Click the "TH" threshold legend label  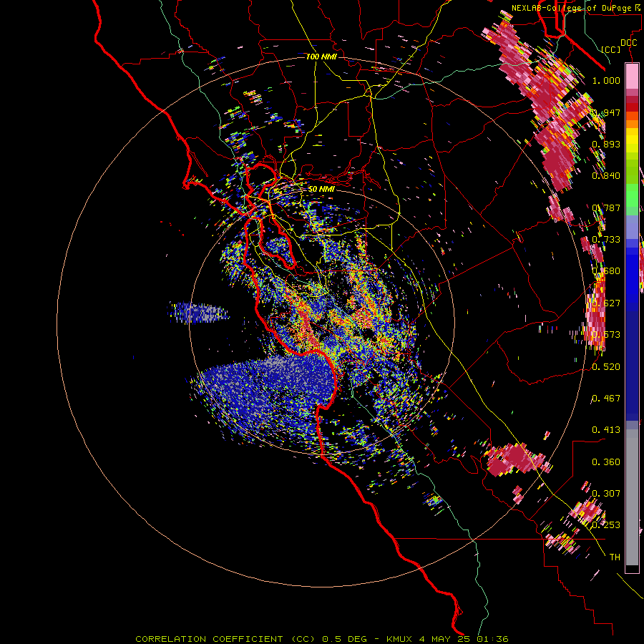[615, 557]
